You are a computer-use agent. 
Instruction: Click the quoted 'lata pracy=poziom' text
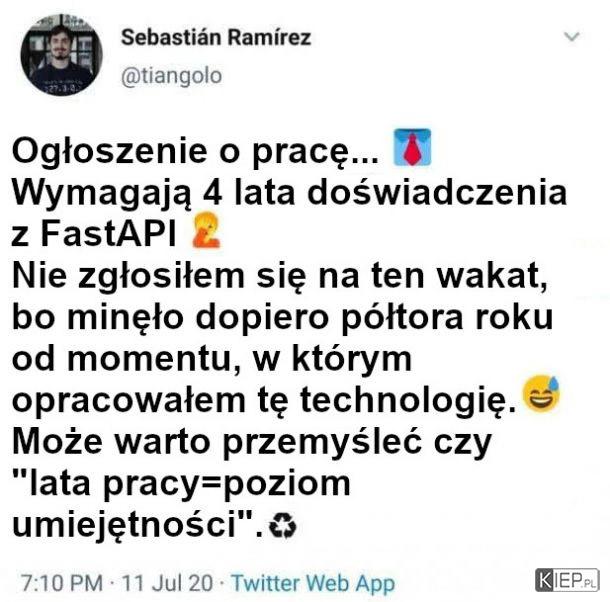coord(181,485)
